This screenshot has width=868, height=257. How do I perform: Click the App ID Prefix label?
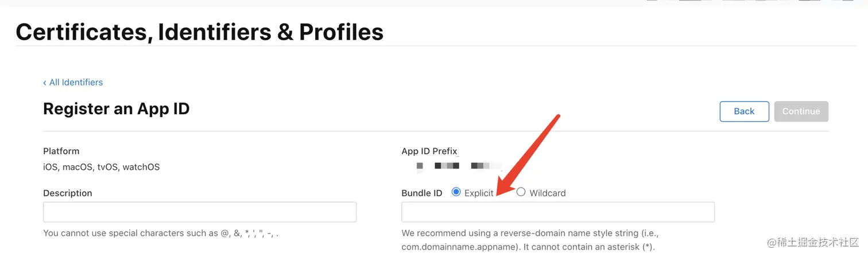coord(429,151)
